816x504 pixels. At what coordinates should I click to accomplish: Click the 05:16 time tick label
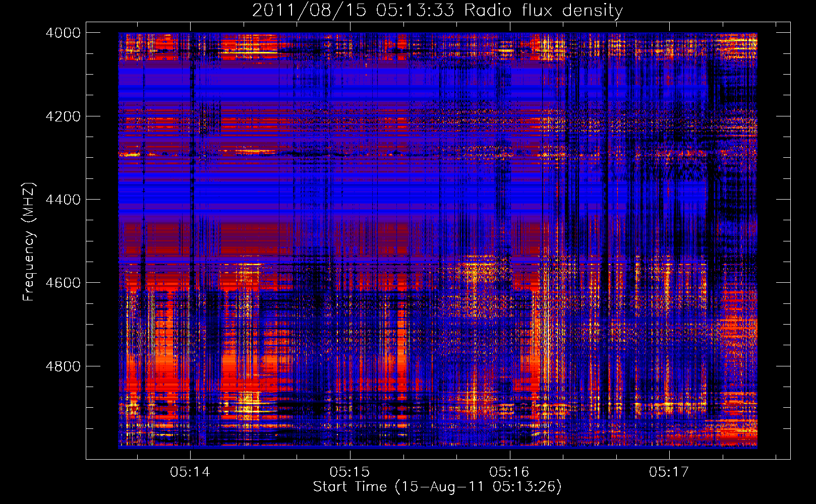[509, 472]
